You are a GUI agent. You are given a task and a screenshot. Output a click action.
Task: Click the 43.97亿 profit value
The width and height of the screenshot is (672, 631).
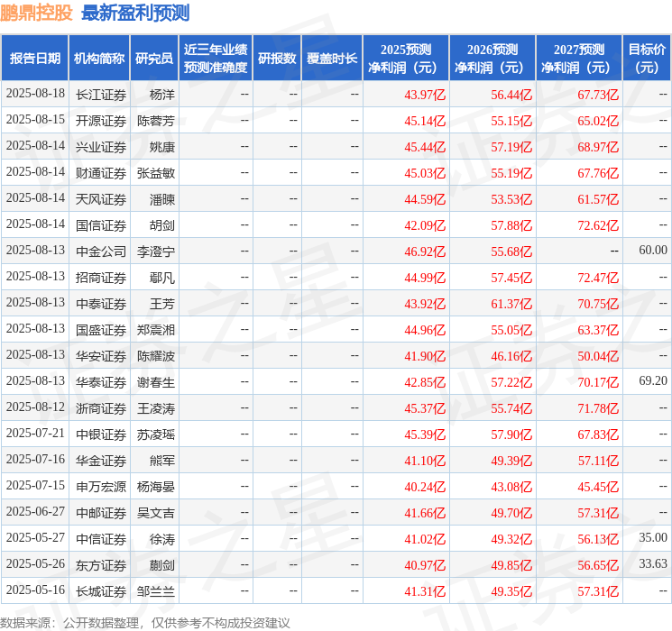[425, 95]
